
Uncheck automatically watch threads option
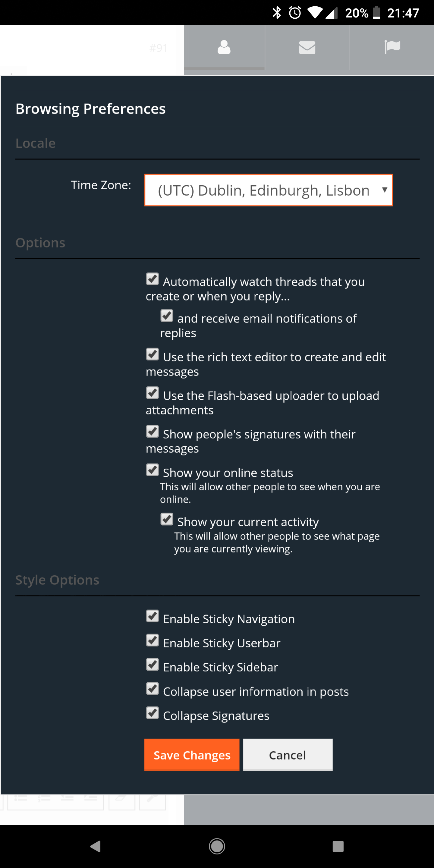[x=153, y=279]
